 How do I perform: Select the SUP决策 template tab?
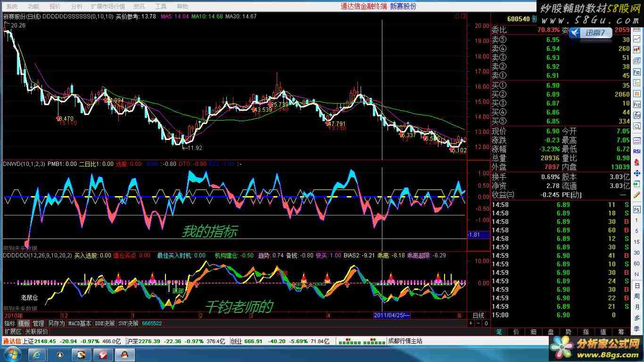129,323
